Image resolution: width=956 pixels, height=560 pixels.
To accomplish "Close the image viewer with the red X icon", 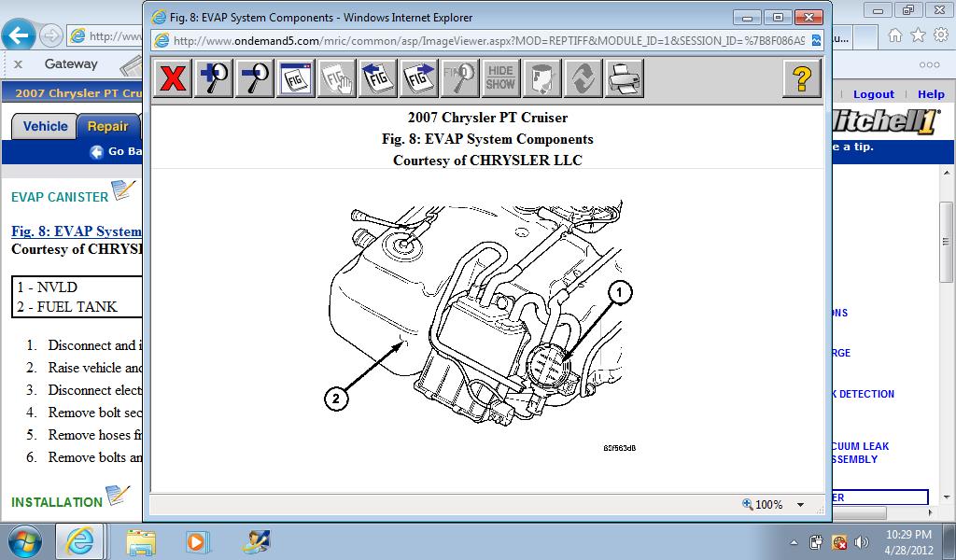I will 173,78.
